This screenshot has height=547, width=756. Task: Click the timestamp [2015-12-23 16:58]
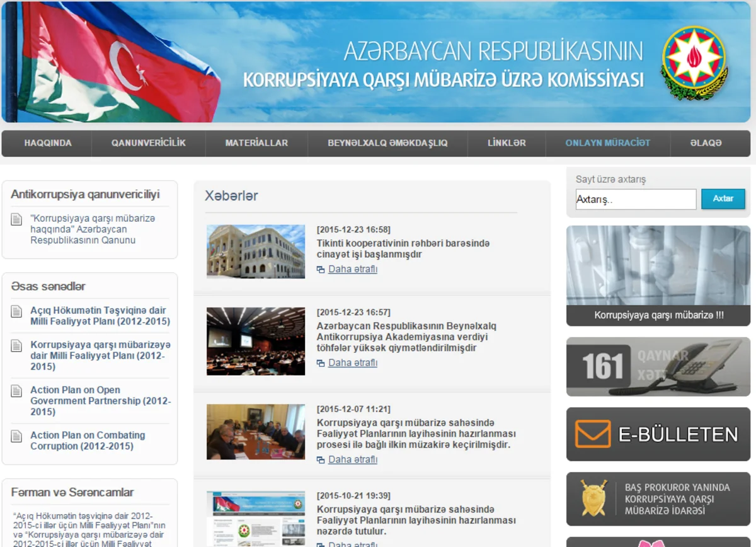[x=353, y=229]
